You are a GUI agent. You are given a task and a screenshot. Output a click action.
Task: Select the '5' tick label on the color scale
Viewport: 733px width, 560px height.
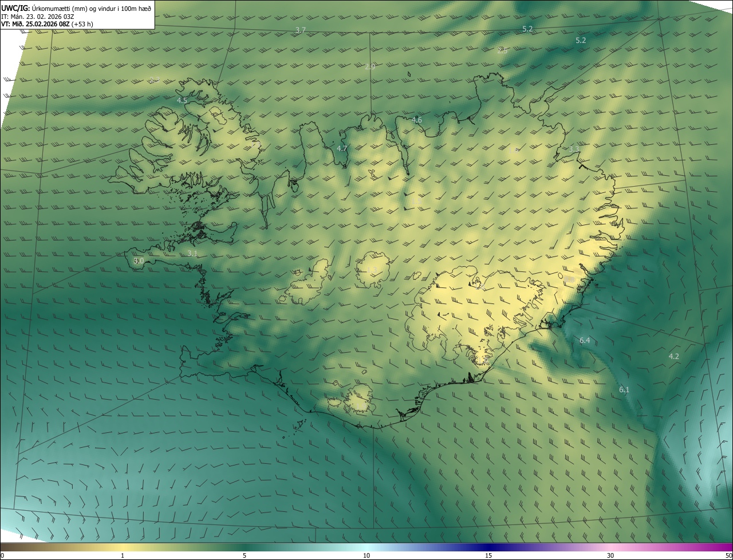[x=245, y=555]
